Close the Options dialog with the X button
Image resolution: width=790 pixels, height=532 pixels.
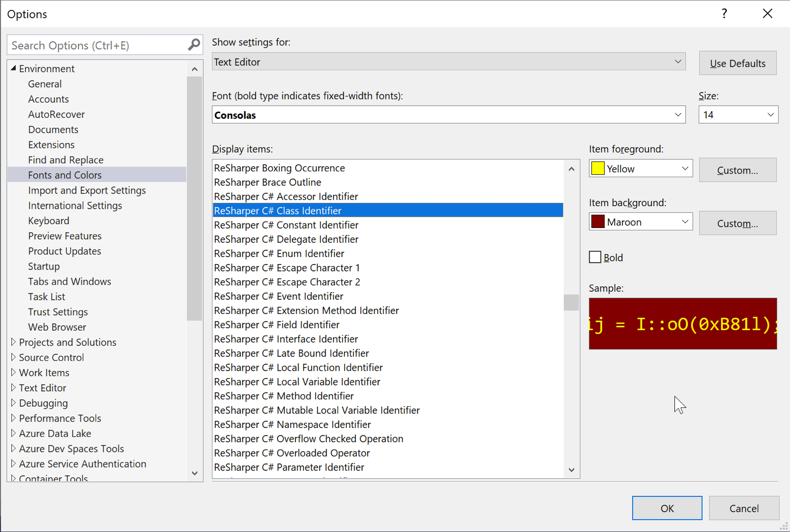[x=767, y=13]
